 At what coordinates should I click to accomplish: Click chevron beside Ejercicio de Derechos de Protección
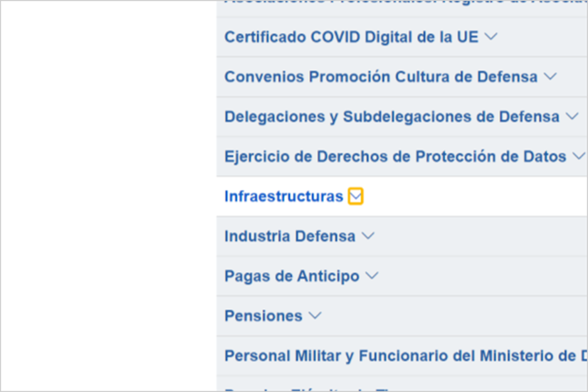pos(579,156)
